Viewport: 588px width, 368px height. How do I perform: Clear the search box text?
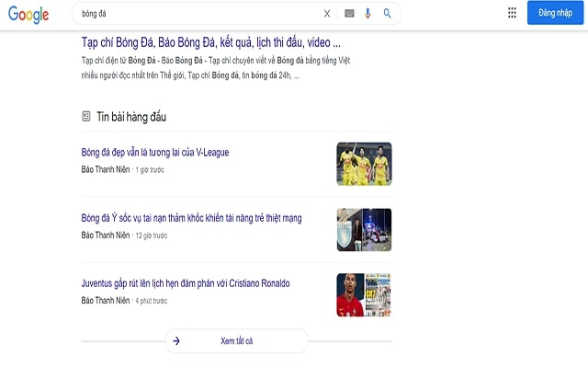coord(327,14)
